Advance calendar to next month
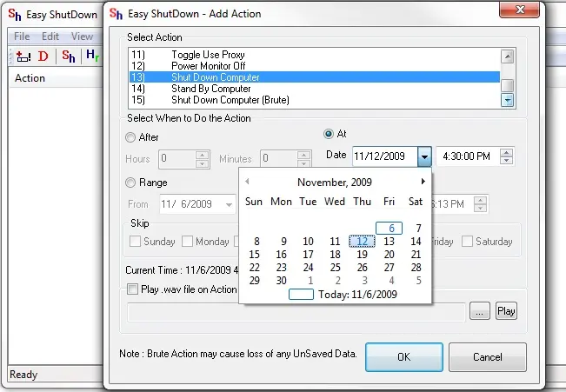Screen dimensions: 566x392 [423, 182]
